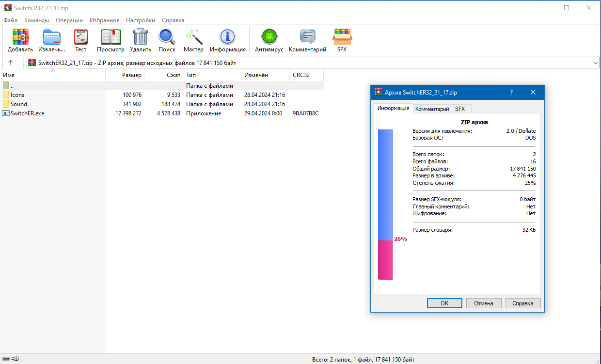Viewport: 601px width, 364px height.
Task: Close the archive info dialog
Action: pos(533,92)
